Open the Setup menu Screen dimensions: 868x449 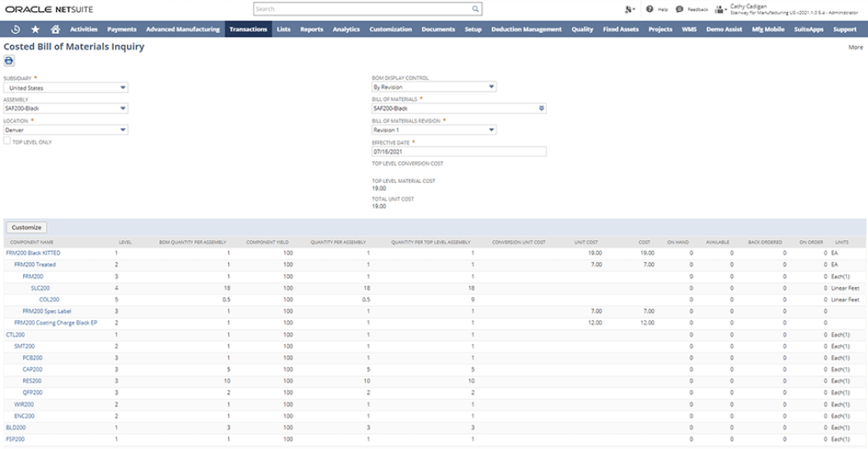pyautogui.click(x=473, y=29)
